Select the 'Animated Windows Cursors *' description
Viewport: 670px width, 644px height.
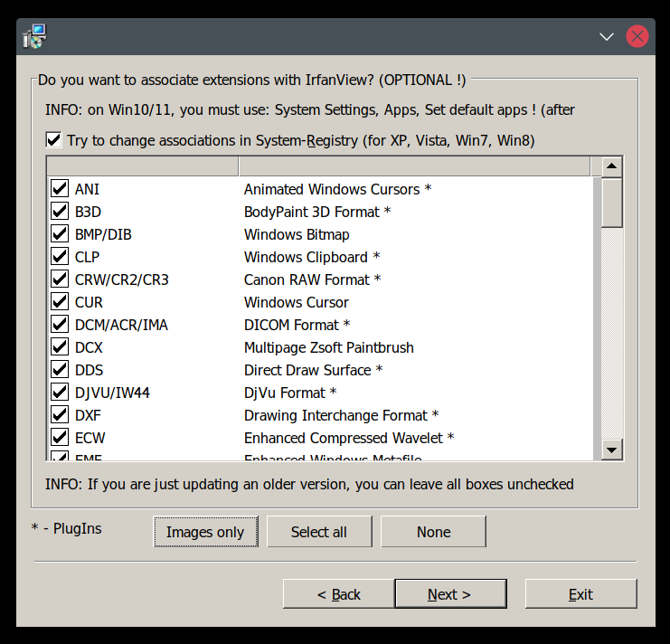tap(337, 189)
